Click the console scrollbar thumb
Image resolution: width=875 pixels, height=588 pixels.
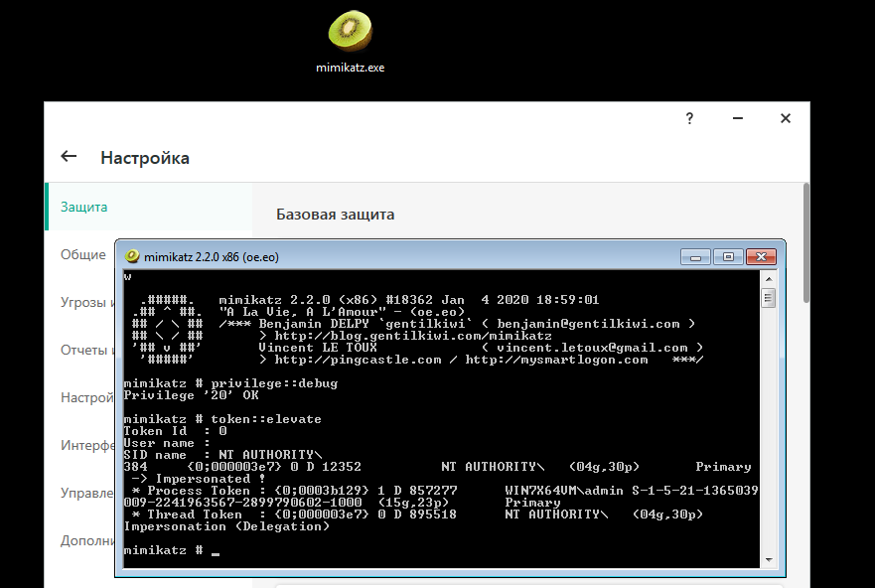click(769, 298)
